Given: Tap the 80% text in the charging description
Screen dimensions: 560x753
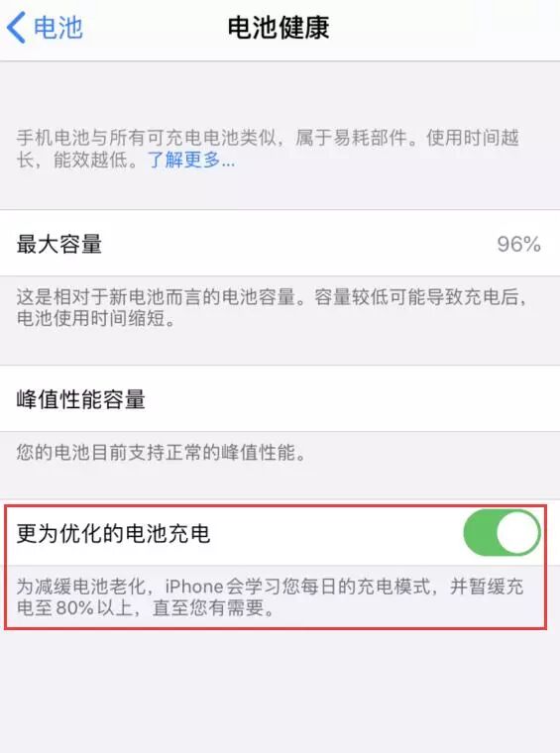Looking at the screenshot, I should (74, 608).
